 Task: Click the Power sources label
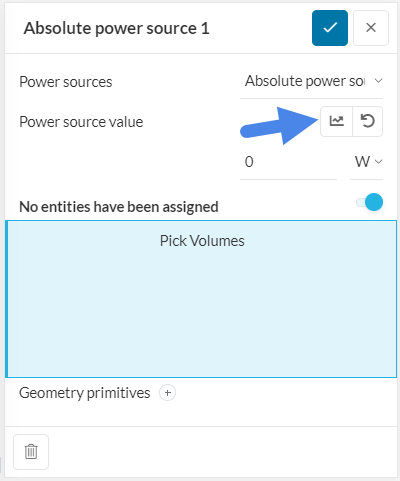[x=66, y=82]
